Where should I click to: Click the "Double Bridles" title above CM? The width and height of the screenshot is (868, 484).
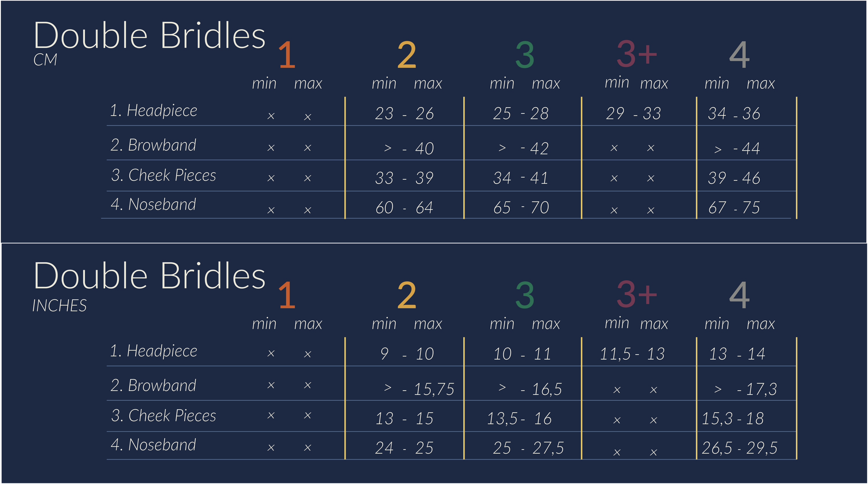(150, 36)
